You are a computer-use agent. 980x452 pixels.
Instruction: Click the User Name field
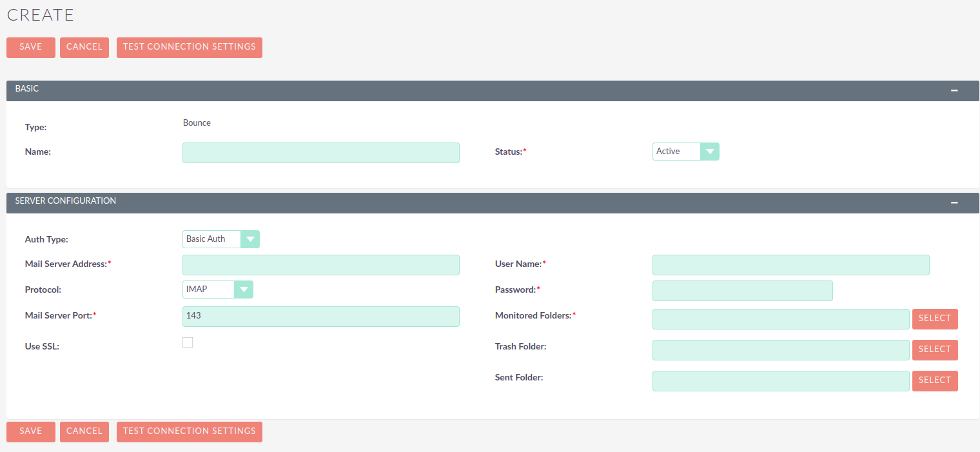click(790, 264)
